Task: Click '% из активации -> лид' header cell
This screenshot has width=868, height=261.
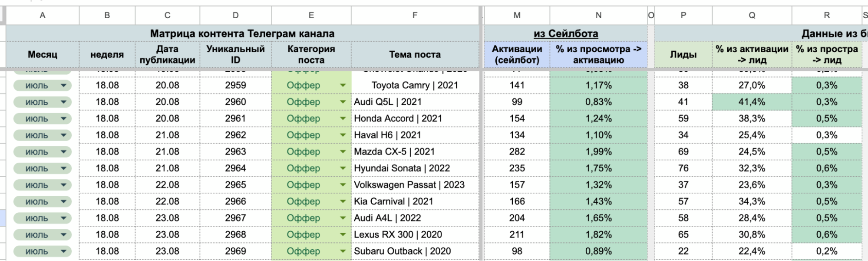Action: [752, 54]
